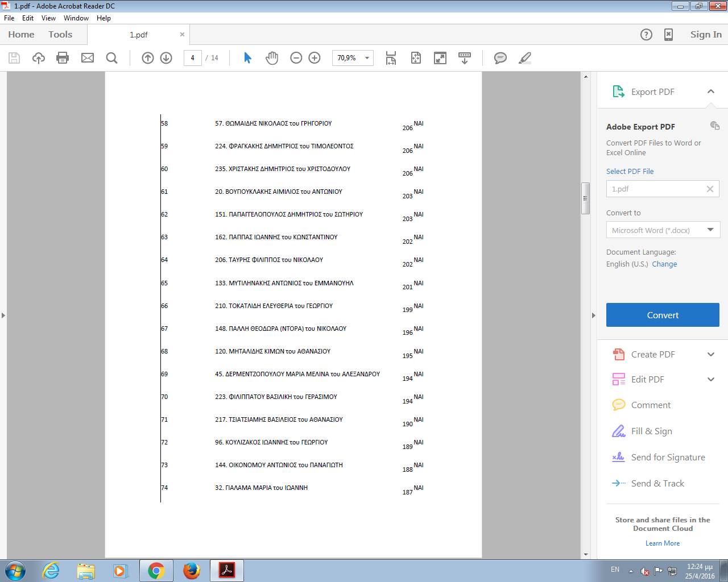Select the 1.pdf document tab

coord(138,35)
